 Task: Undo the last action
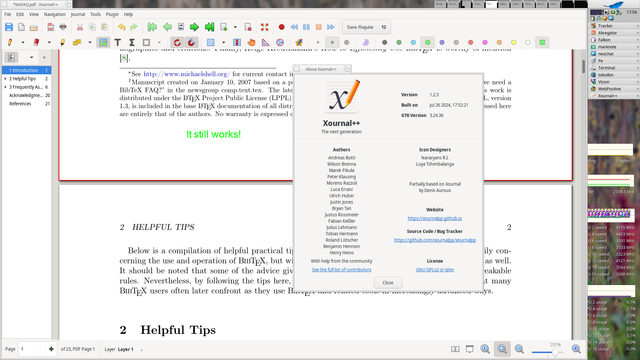pos(122,27)
